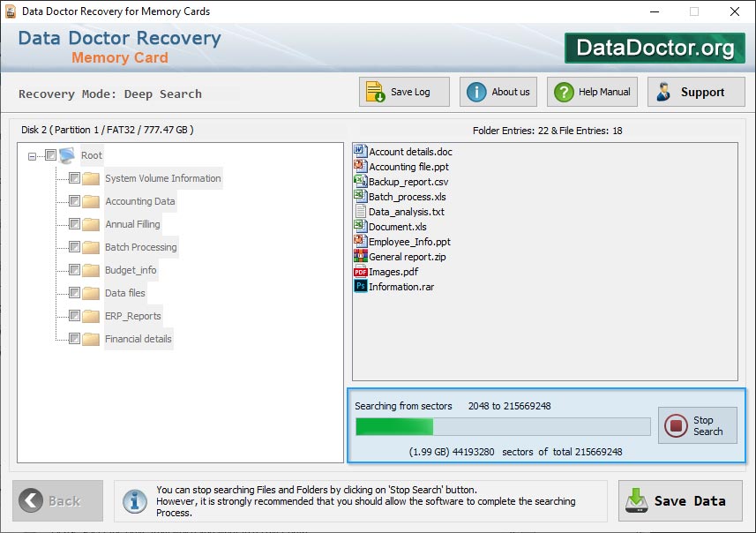
Task: Select Images.pdf file name
Action: click(x=393, y=272)
